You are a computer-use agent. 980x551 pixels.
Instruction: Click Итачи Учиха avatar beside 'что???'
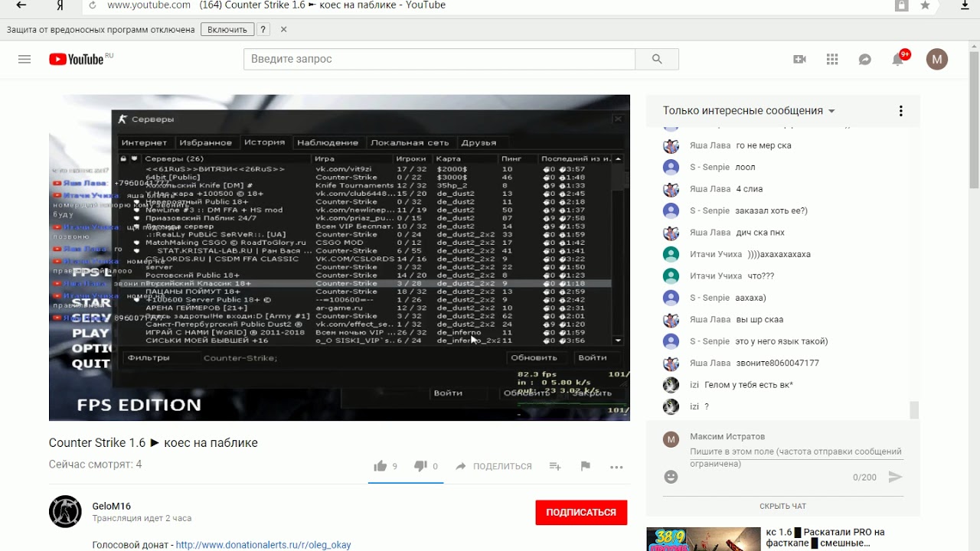point(671,276)
